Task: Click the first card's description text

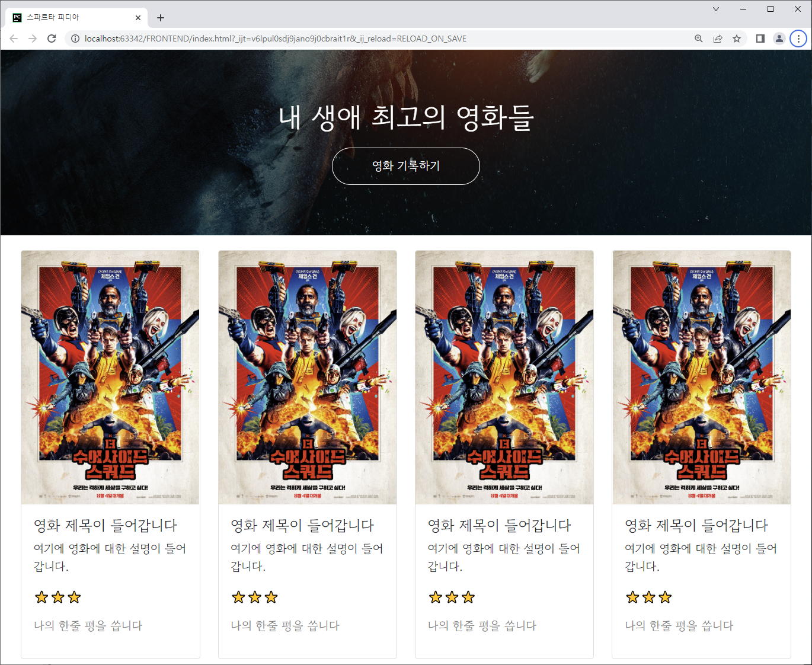Action: 110,557
